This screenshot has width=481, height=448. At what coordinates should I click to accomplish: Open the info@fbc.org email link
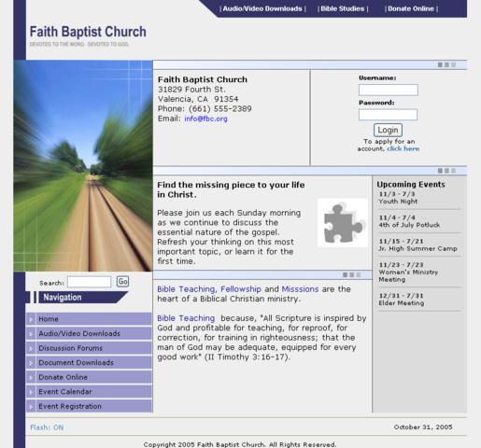pos(205,119)
